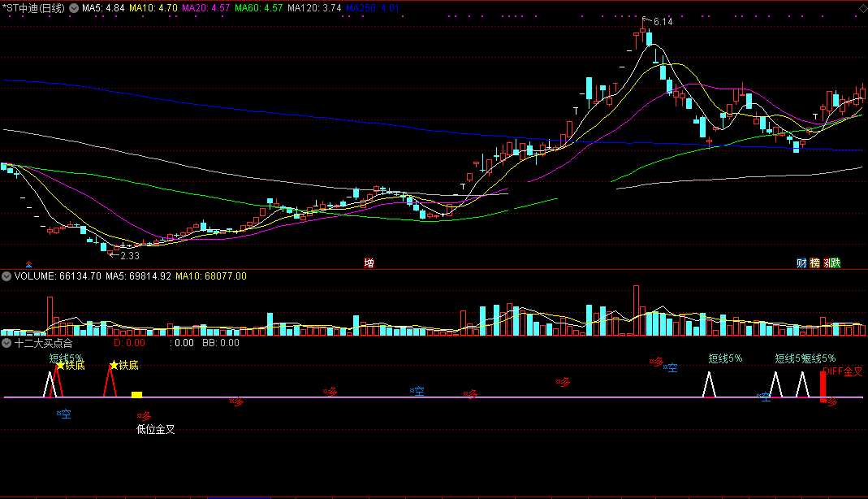Click the VOLUME: 66134.70 readout
Screen dimensions: 868x499
click(x=58, y=276)
